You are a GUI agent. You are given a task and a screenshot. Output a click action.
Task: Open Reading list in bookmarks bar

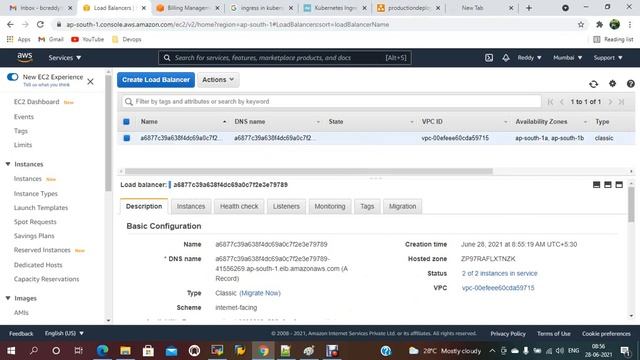click(613, 39)
